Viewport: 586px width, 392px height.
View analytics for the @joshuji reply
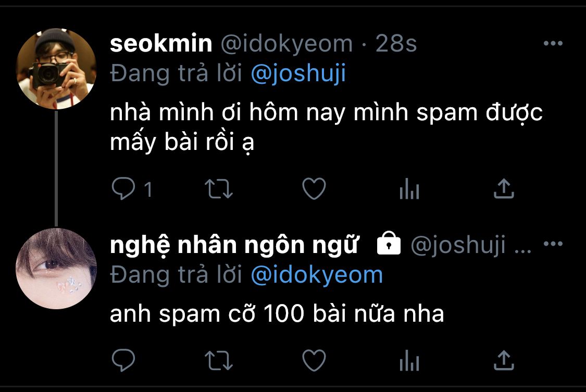pyautogui.click(x=409, y=360)
